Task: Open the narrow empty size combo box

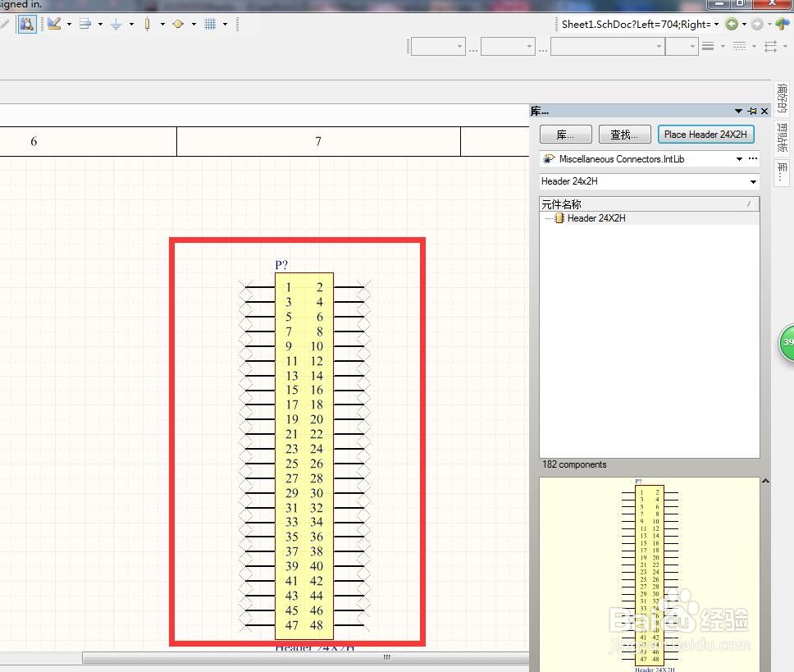Action: coord(682,47)
